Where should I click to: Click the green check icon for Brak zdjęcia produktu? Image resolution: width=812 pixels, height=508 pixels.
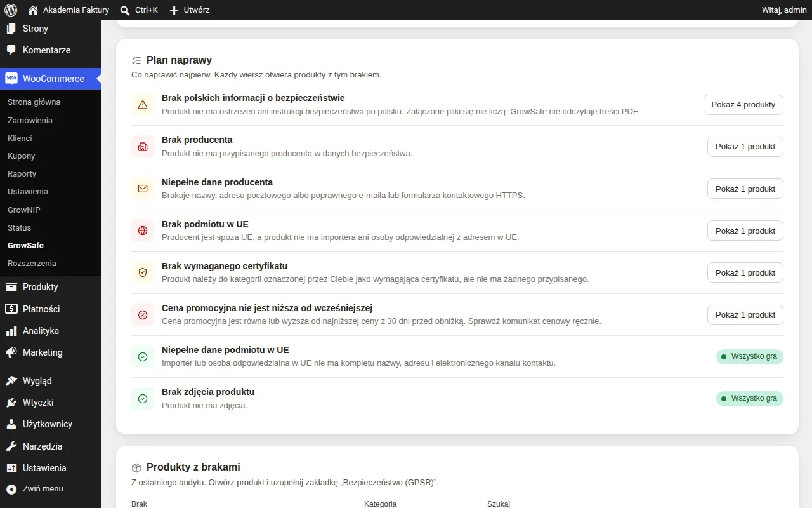143,398
